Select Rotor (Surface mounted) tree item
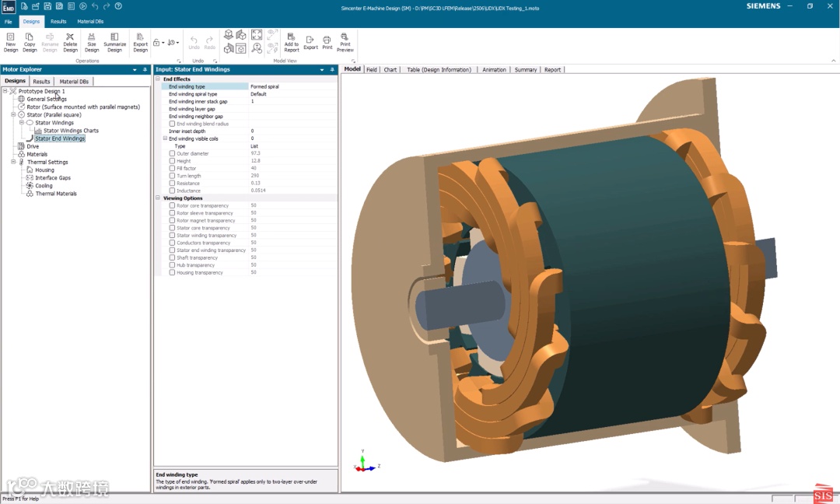840x504 pixels. (x=83, y=107)
